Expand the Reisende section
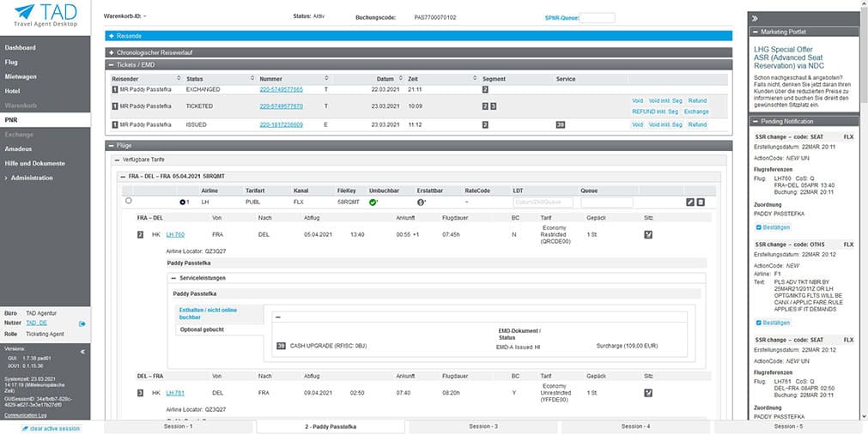 coord(110,36)
